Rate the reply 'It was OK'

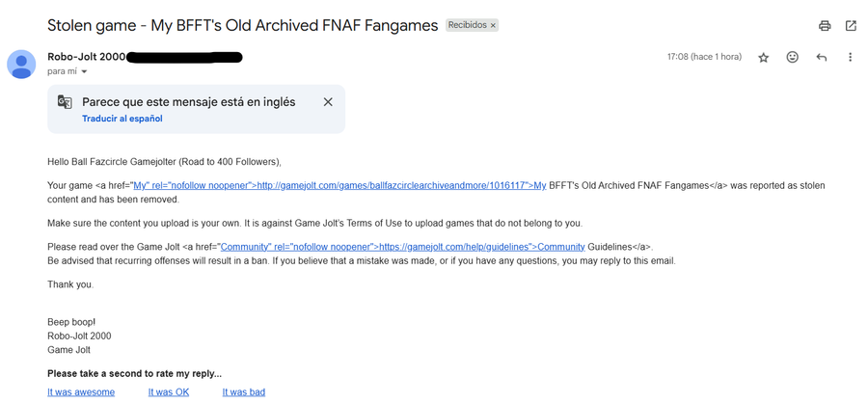pos(169,392)
